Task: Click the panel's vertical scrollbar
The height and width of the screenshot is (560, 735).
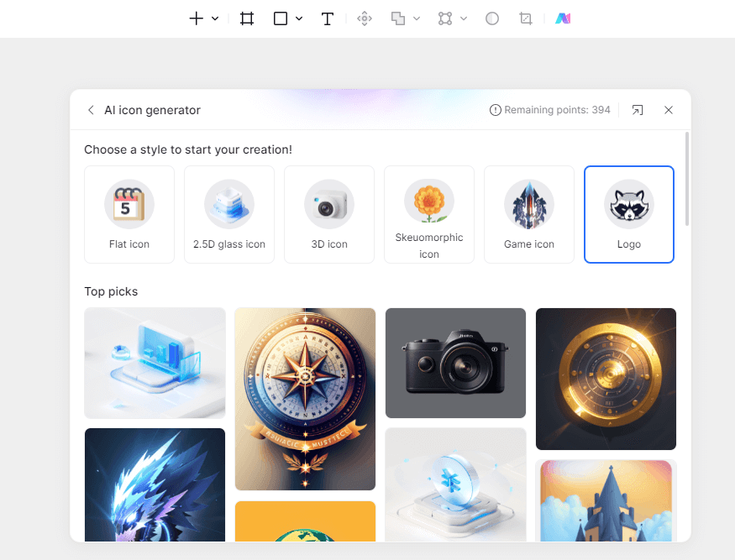Action: coord(687,179)
